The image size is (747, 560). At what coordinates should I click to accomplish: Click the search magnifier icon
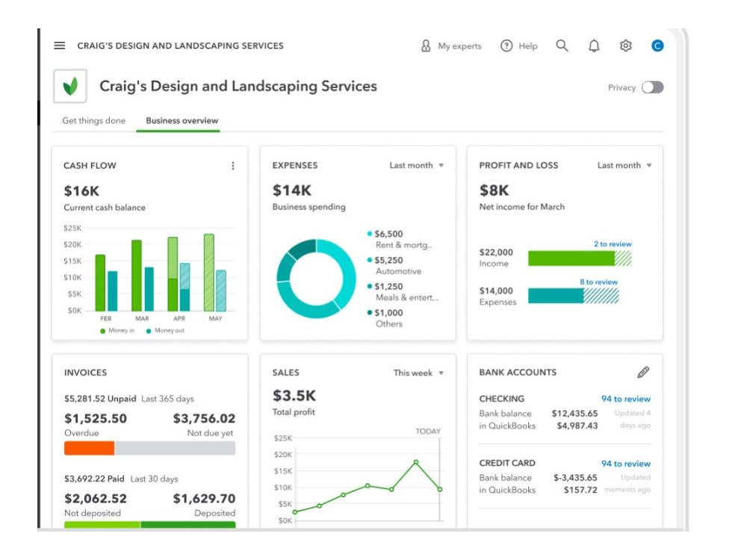pyautogui.click(x=562, y=46)
